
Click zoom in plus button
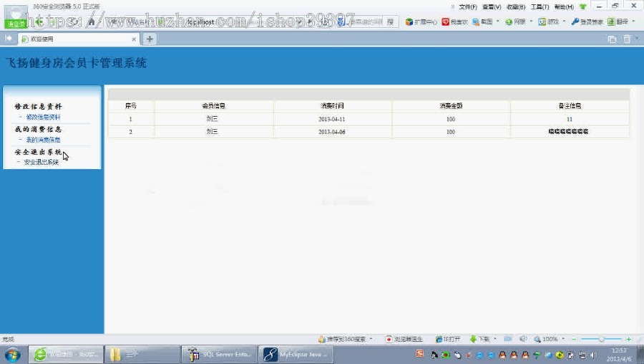[x=628, y=340]
